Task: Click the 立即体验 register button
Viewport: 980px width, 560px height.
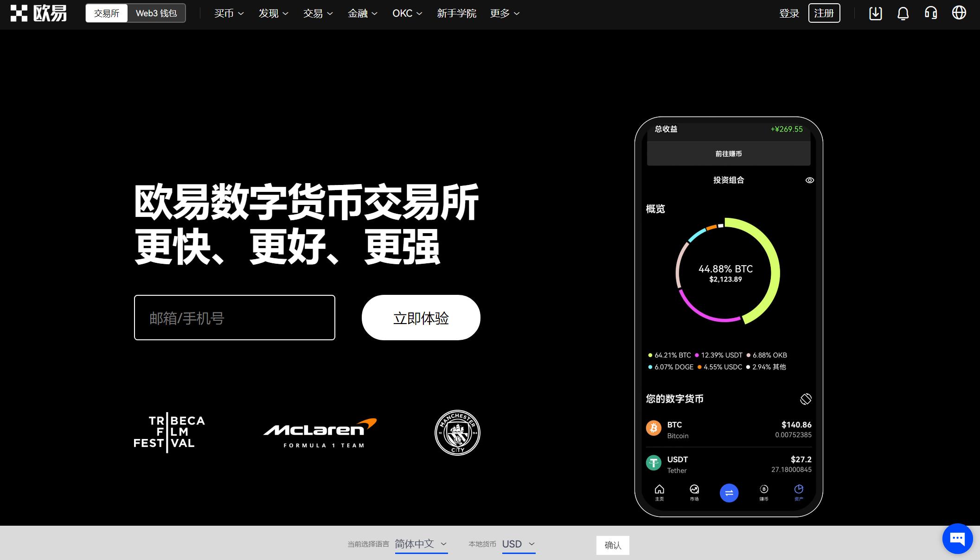Action: (420, 317)
